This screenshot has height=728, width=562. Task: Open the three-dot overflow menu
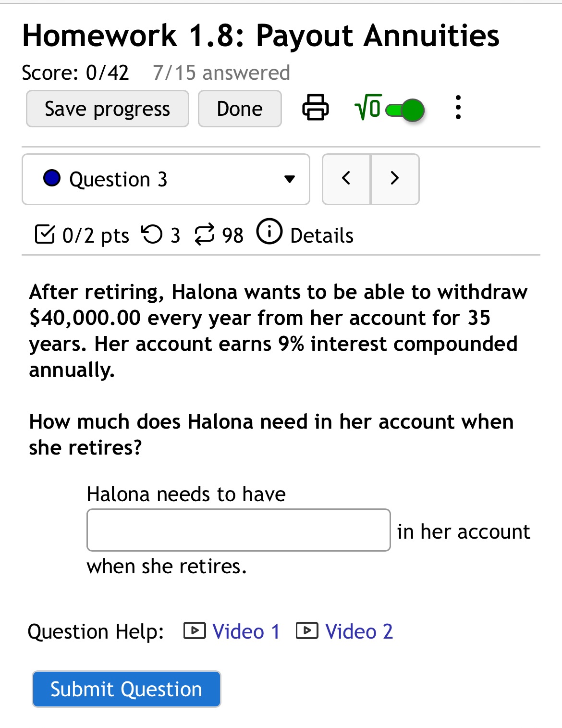[458, 109]
